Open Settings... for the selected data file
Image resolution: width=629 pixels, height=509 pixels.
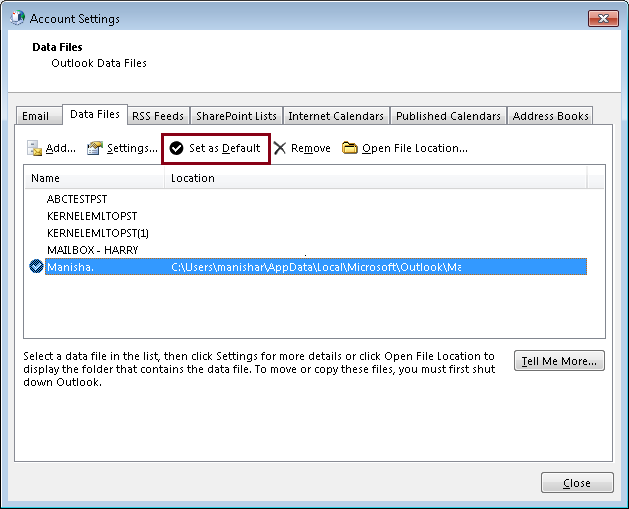tap(132, 148)
